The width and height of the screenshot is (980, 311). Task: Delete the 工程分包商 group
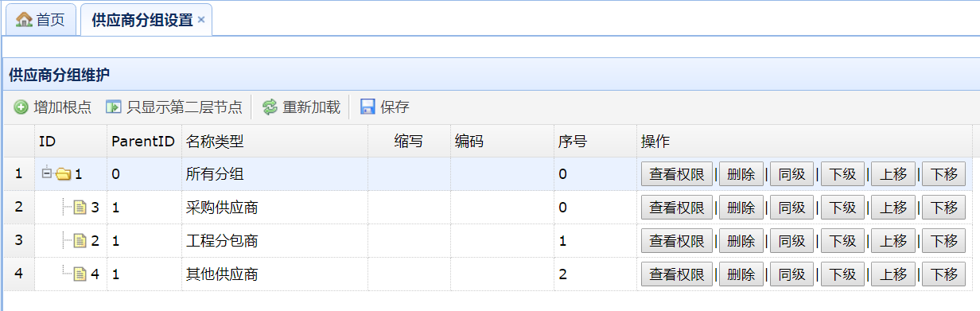(x=741, y=241)
